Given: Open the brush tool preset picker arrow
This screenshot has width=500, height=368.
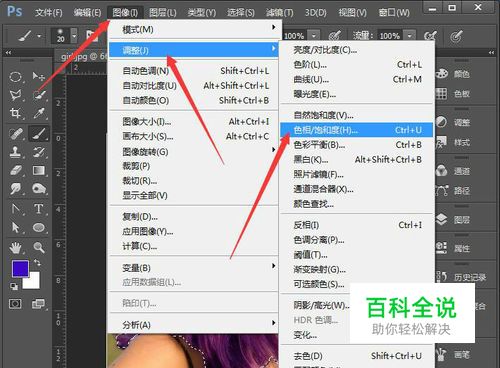Looking at the screenshot, I should [x=39, y=36].
